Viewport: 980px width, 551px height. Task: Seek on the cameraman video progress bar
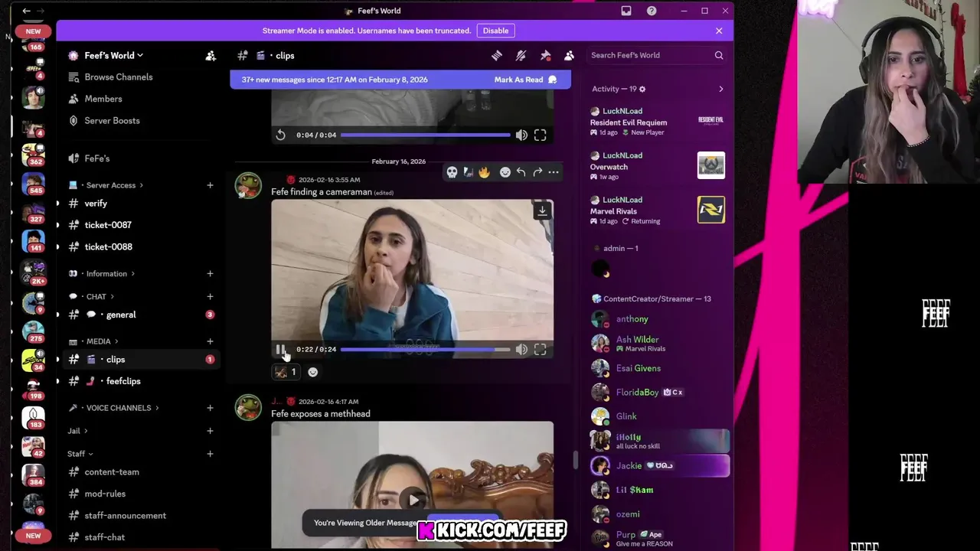(x=425, y=350)
